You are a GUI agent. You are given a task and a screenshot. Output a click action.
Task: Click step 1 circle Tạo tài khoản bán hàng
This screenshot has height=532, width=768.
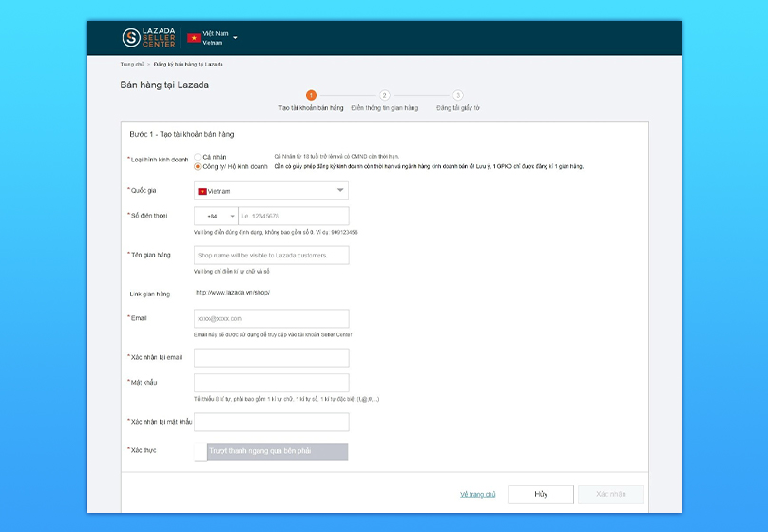point(311,95)
